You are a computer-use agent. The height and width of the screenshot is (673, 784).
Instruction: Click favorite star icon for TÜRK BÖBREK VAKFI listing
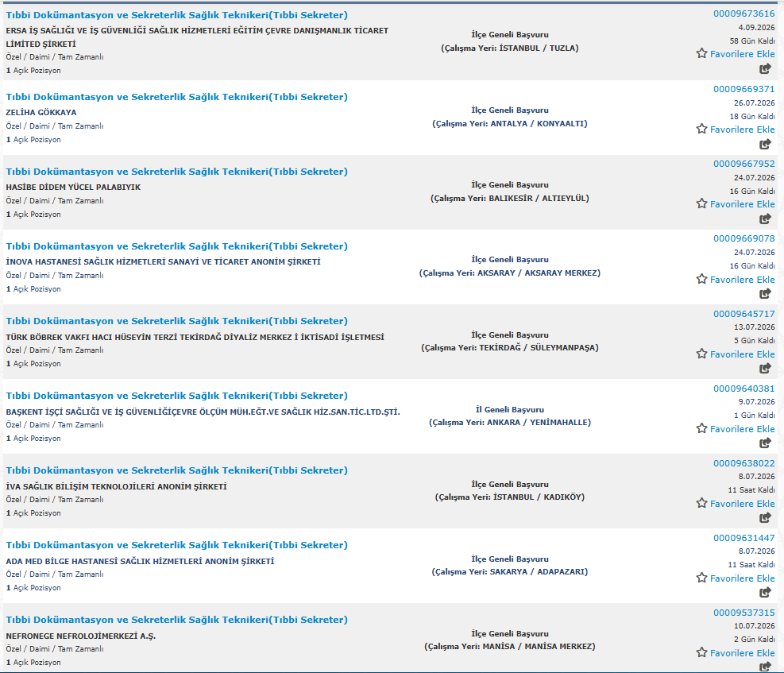(x=702, y=354)
